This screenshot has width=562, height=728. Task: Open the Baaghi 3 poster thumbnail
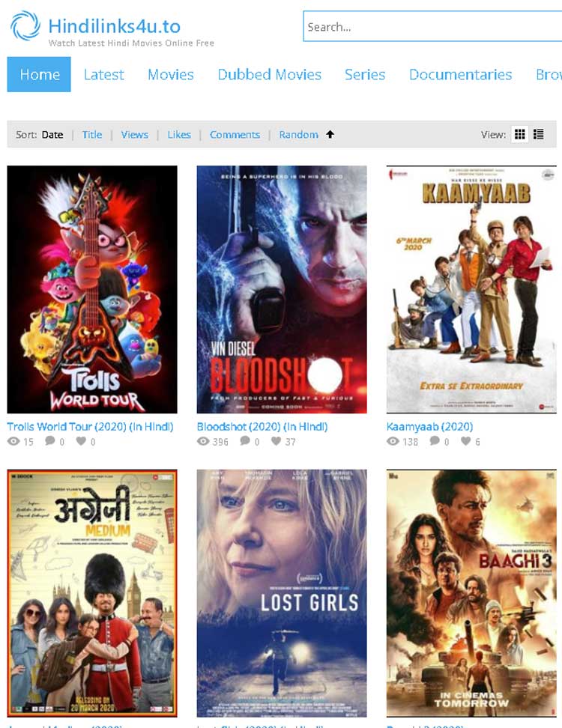471,593
